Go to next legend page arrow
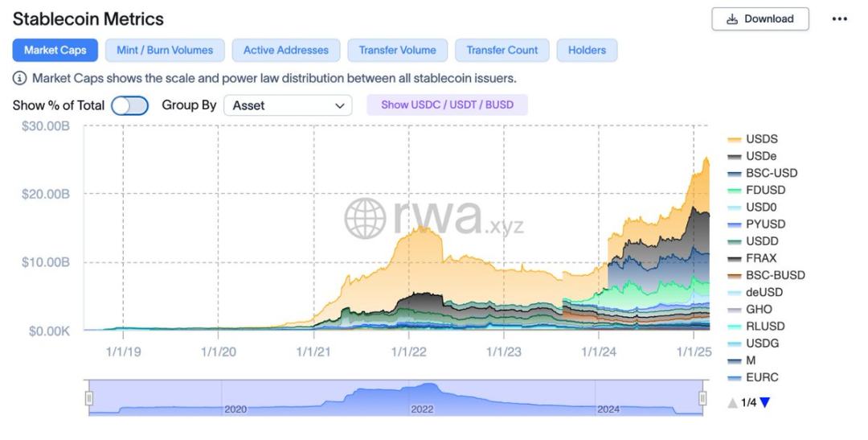 [x=764, y=402]
